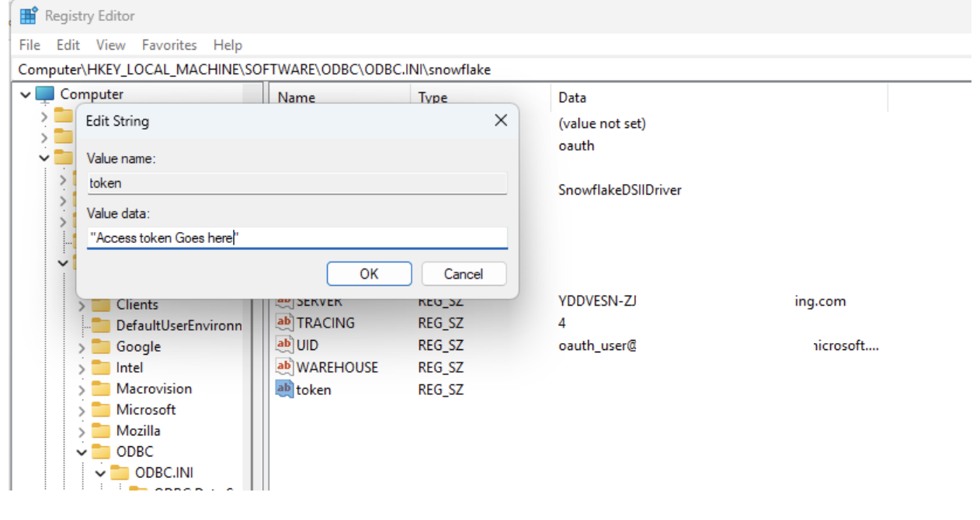Viewport: 980px width, 520px height.
Task: Select the Mozilla key label
Action: (138, 431)
